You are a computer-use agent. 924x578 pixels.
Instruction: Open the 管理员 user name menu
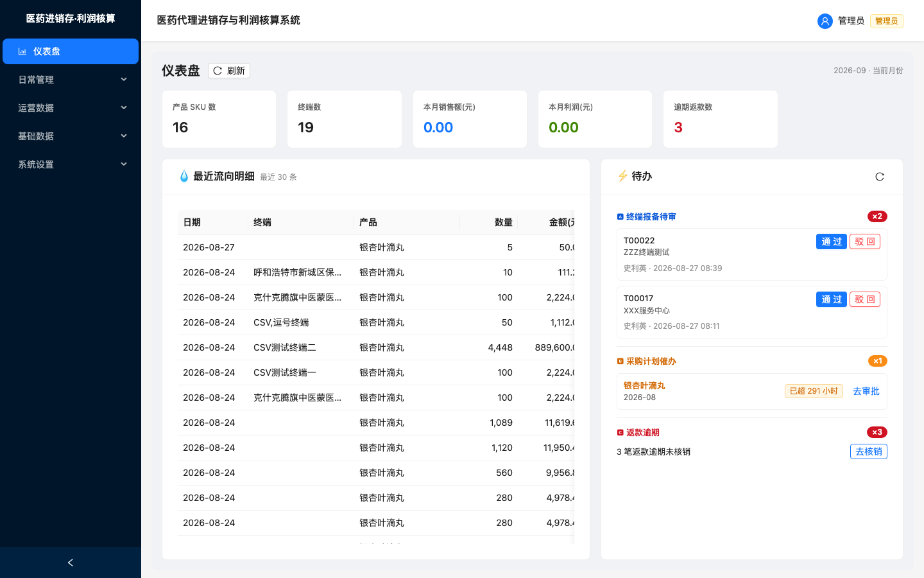(851, 21)
